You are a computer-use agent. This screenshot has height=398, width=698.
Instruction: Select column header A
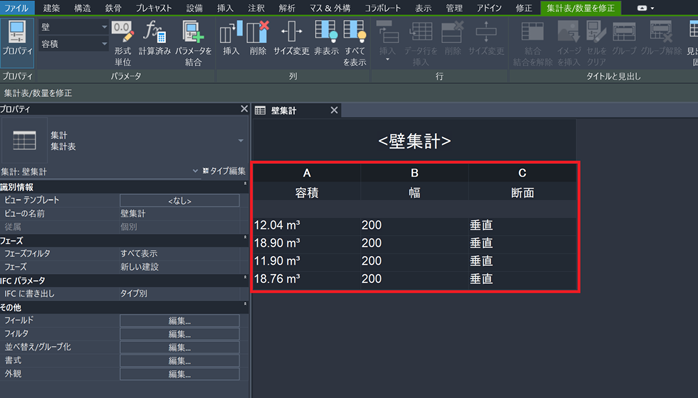pos(307,173)
